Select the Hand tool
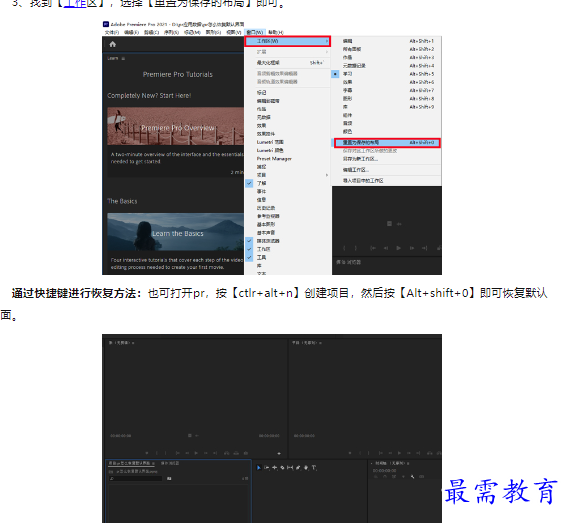The image size is (566, 523). (x=306, y=467)
